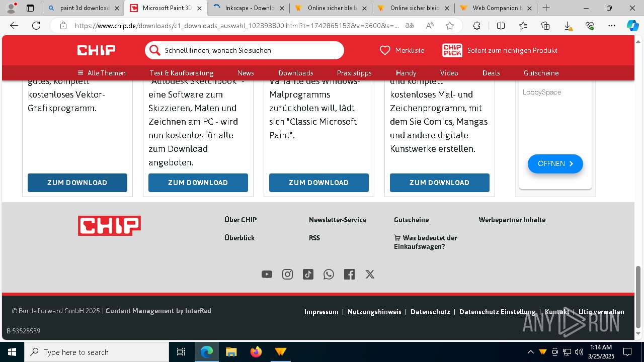Screen dimensions: 644x362
Task: Open the Gutscheine menu item in navigation
Action: [x=541, y=73]
